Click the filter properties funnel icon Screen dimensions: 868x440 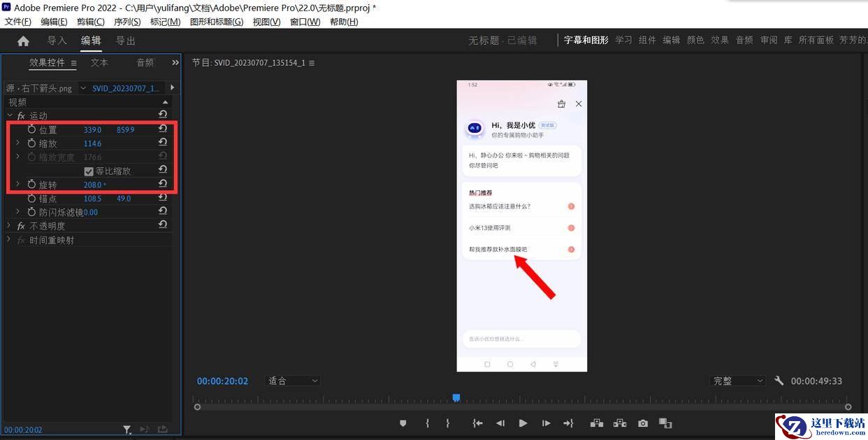tap(127, 430)
